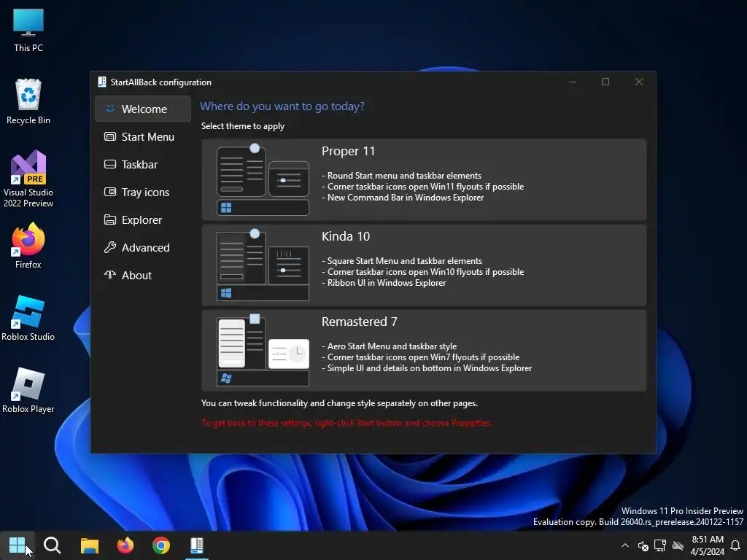Viewport: 747px width, 560px height.
Task: Go to the Tray icons page
Action: coord(143,192)
